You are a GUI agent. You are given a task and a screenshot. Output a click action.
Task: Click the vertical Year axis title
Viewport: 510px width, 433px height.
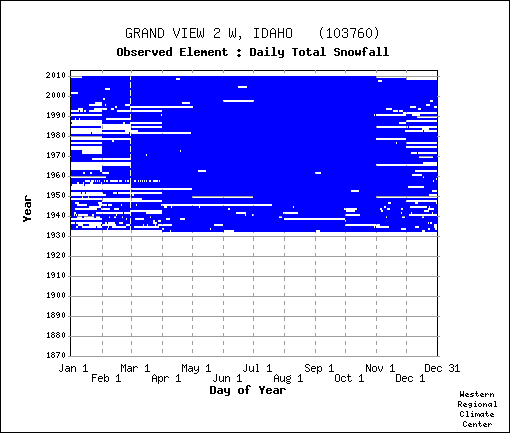[27, 209]
